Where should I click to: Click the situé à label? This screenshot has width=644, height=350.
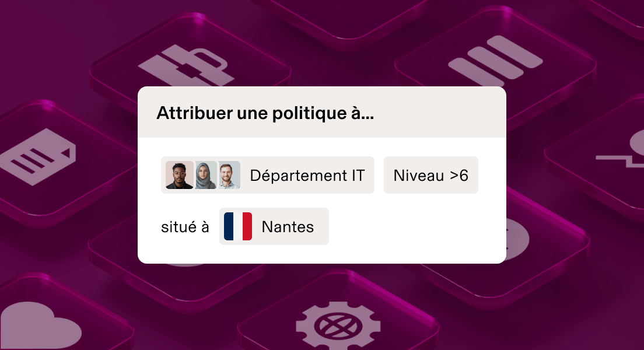[x=185, y=226]
